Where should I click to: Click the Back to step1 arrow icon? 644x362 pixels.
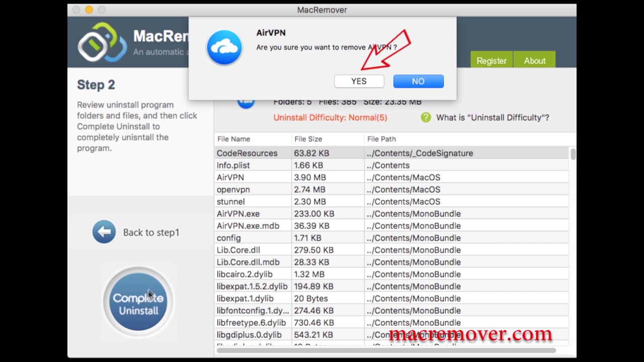coord(104,232)
